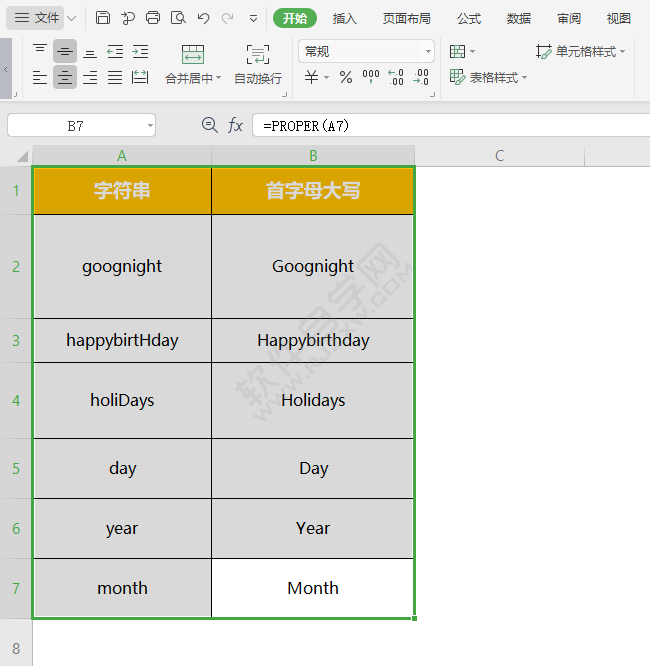This screenshot has height=666, width=650.
Task: Expand the 常规 number format dropdown
Action: click(x=428, y=52)
